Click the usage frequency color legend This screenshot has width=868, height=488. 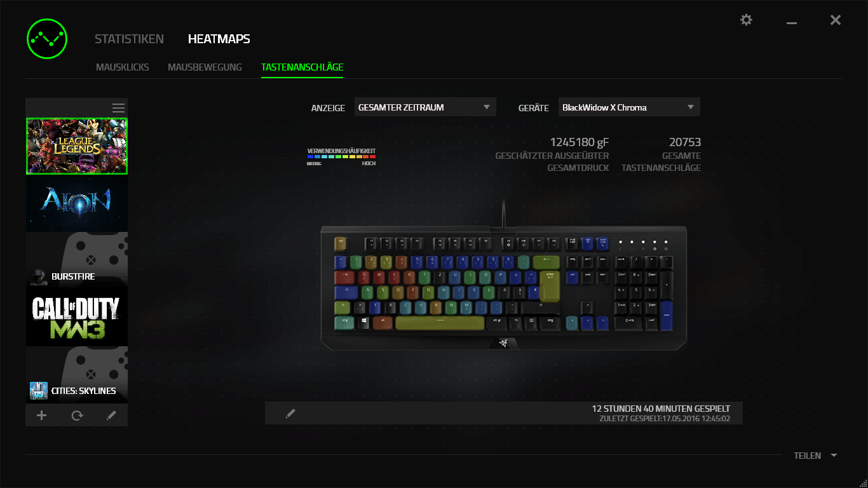point(342,156)
